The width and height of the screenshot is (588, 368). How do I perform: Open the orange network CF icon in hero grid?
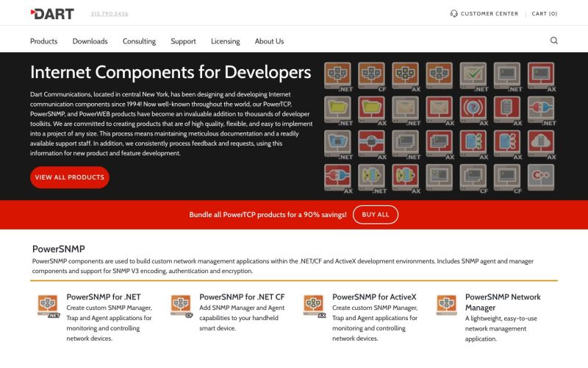click(372, 76)
